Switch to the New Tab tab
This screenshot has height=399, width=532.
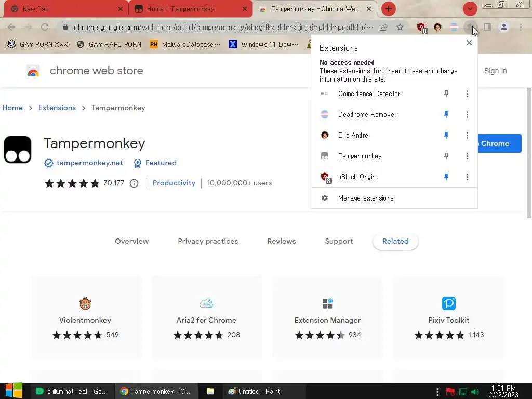coord(65,9)
